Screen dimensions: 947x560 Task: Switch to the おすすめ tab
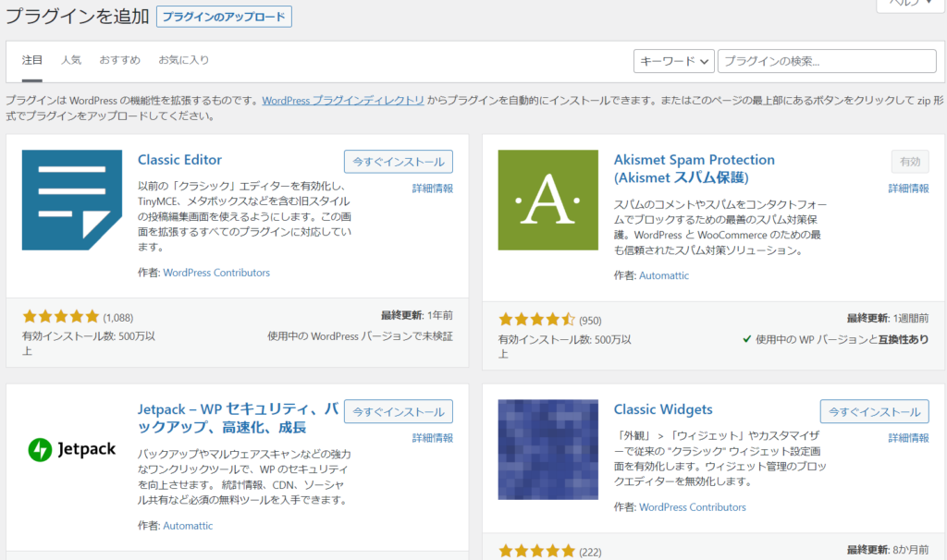pos(119,60)
